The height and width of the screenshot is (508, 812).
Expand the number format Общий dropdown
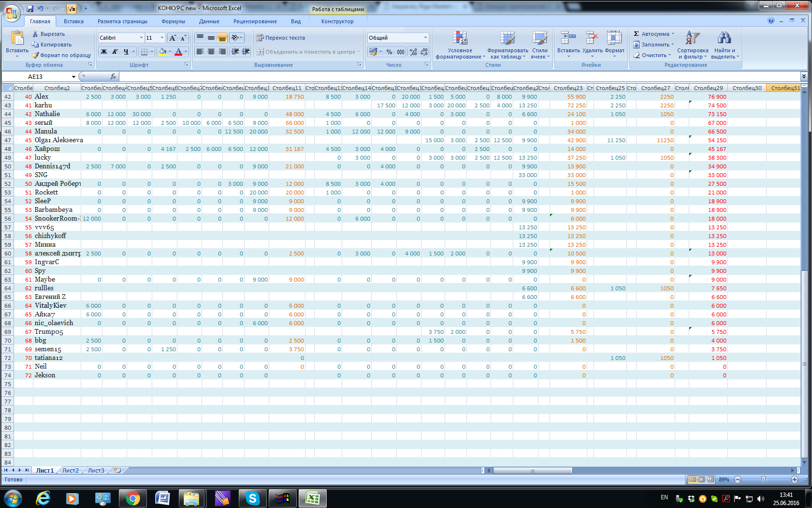425,38
